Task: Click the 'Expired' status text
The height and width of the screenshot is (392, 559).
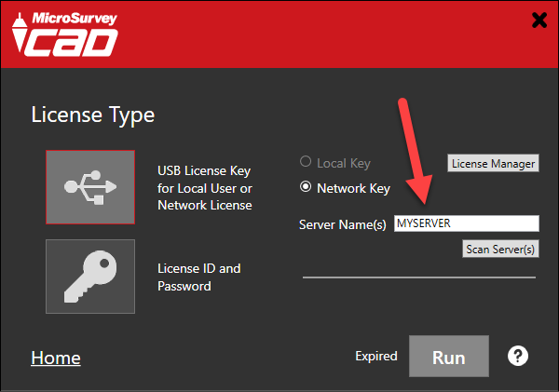Action: [x=376, y=356]
